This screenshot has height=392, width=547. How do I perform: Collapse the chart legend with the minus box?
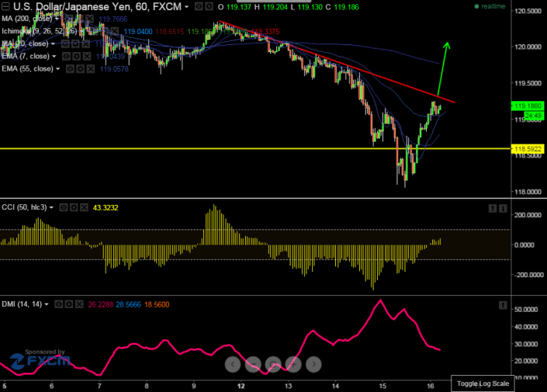pos(5,6)
